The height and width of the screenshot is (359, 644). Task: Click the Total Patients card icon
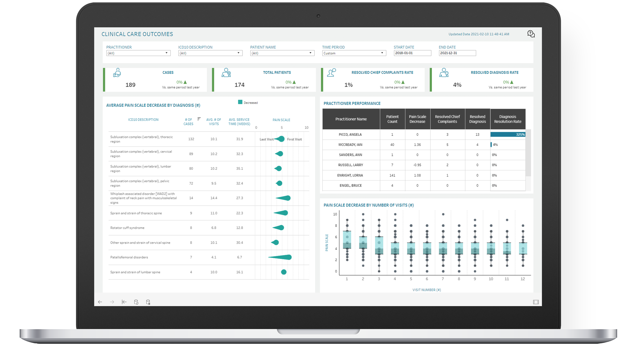[x=226, y=72]
